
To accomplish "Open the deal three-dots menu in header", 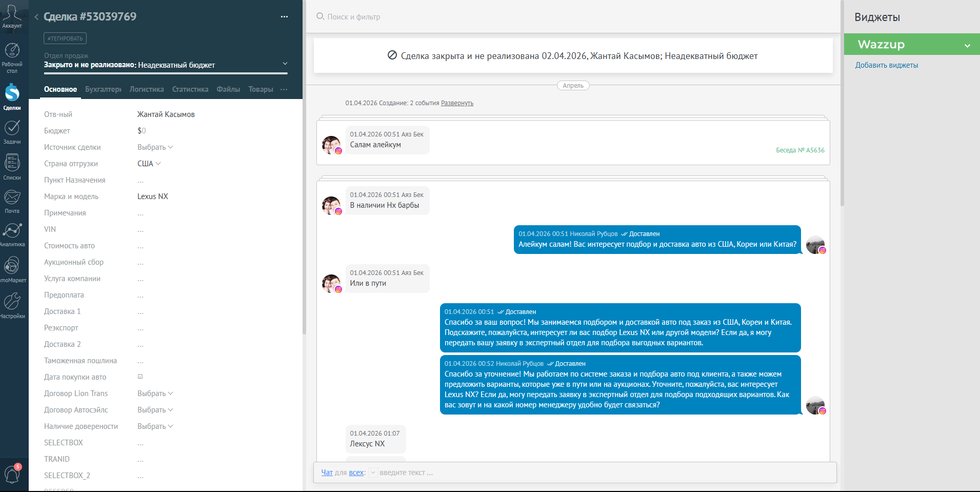I will (284, 17).
